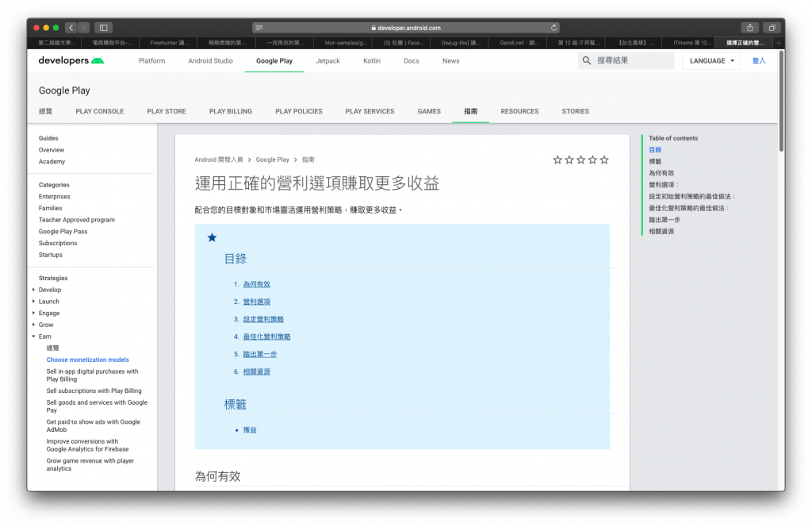The height and width of the screenshot is (527, 812).
Task: Click the search magnifier icon
Action: tap(586, 60)
